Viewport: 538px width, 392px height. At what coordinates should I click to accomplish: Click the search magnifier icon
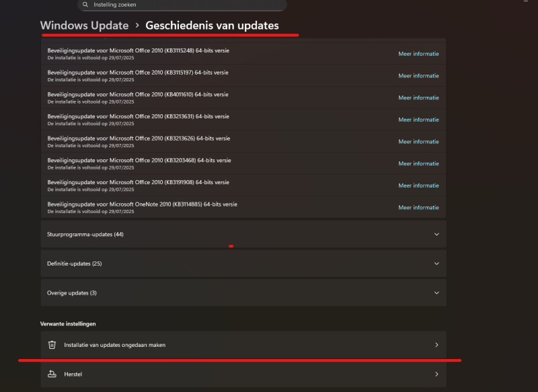click(85, 5)
